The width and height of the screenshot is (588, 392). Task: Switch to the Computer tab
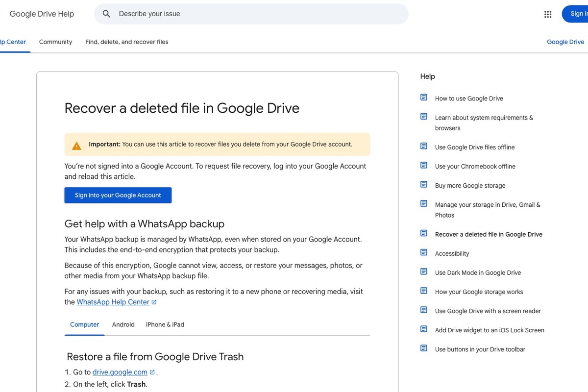(x=84, y=324)
